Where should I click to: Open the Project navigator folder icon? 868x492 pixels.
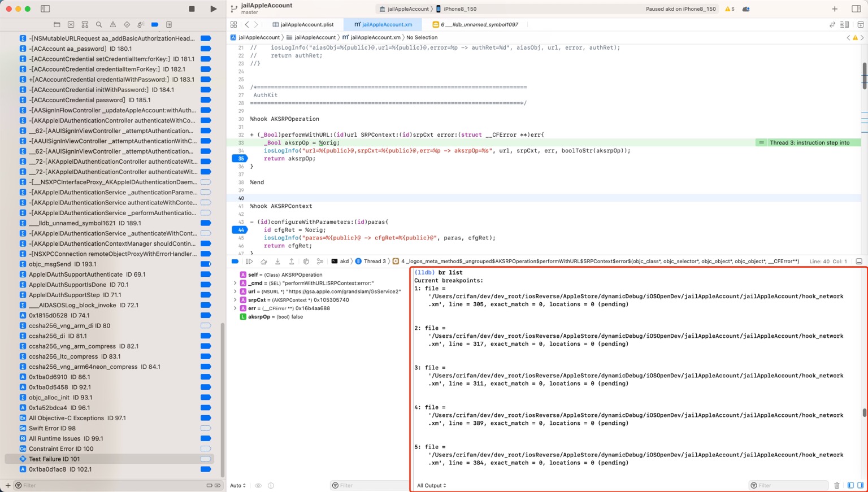[57, 25]
